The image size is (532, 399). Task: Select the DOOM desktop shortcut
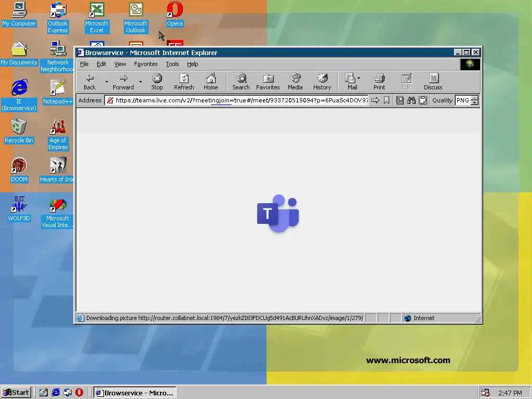[x=19, y=170]
